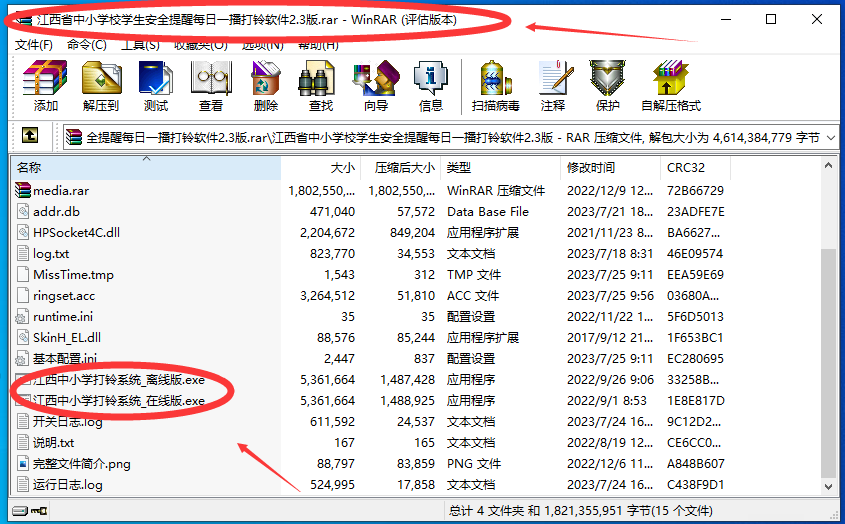Click the 查看 (View) toolbar icon
Screen dimensions: 845x524
(211, 79)
